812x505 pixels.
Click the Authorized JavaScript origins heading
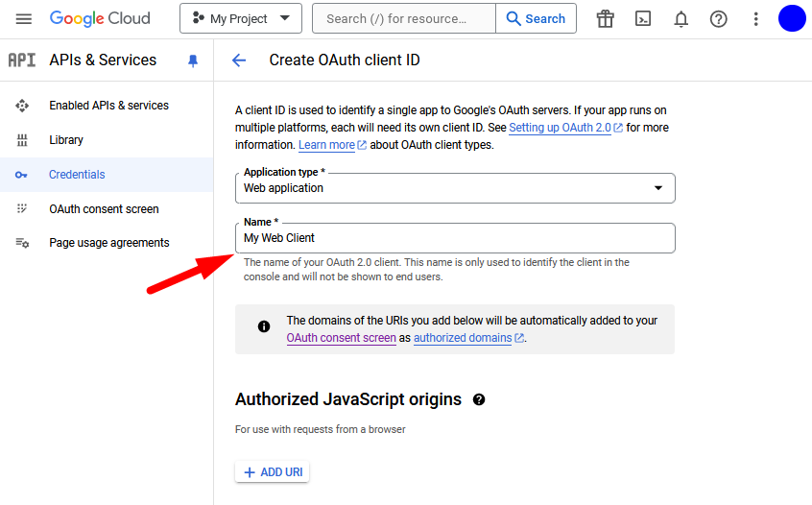[x=348, y=399]
